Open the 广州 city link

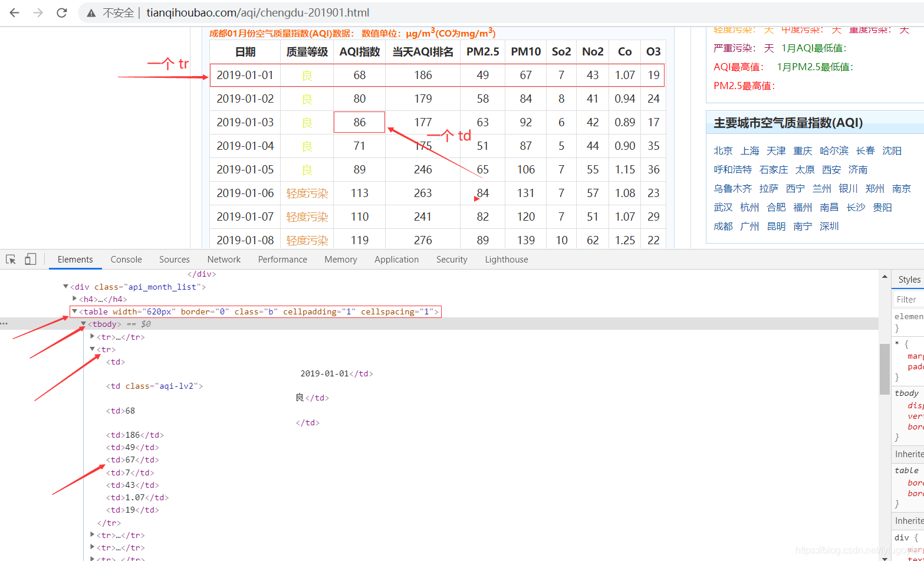tap(749, 226)
